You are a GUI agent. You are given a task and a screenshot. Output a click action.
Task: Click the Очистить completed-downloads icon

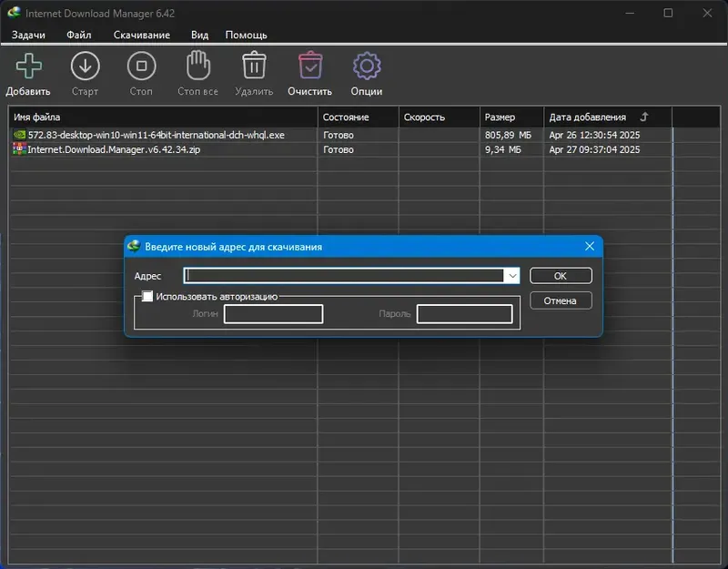310,65
